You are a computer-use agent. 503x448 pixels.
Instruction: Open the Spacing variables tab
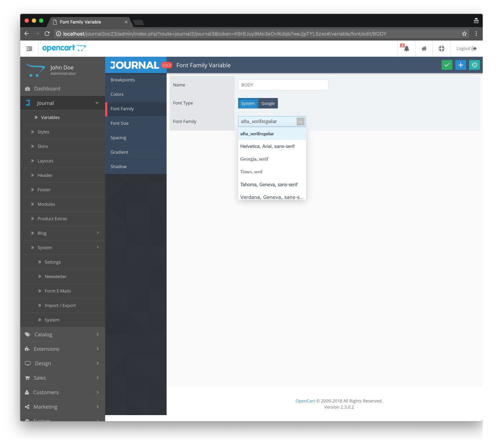tap(136, 138)
